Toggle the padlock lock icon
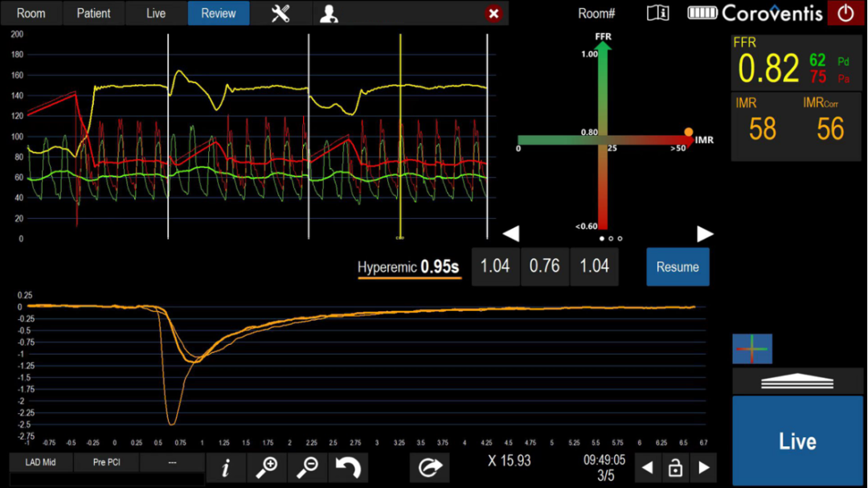 tap(675, 468)
